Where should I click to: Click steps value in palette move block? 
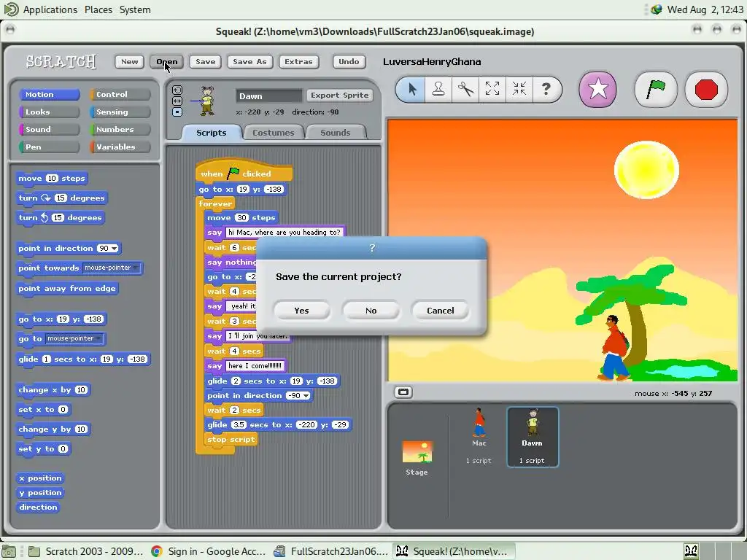pos(52,178)
